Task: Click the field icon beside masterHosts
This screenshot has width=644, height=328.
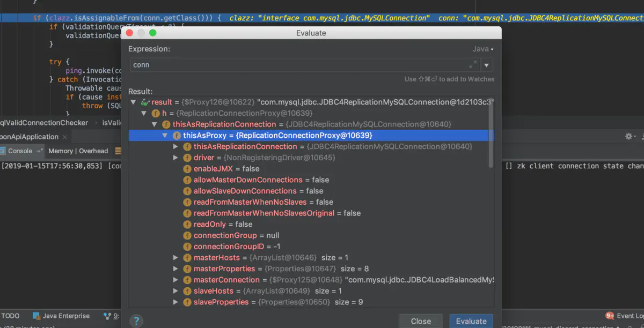Action: coord(187,258)
